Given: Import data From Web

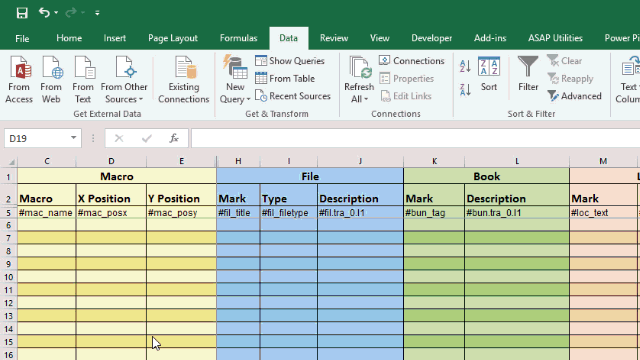Looking at the screenshot, I should [x=51, y=80].
